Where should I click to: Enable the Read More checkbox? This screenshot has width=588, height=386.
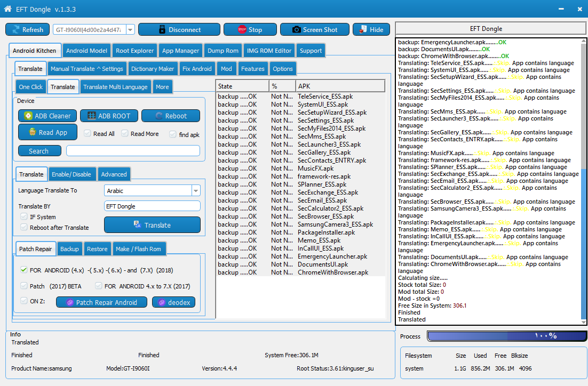125,133
